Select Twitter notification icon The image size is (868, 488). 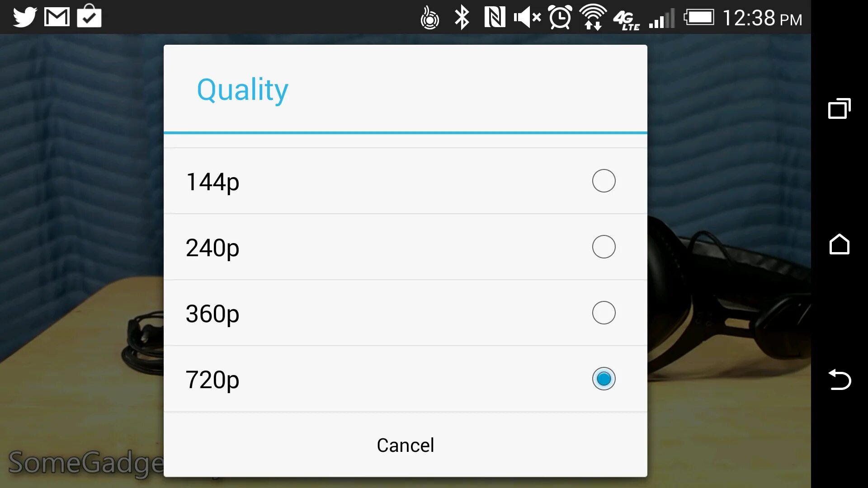click(x=24, y=17)
